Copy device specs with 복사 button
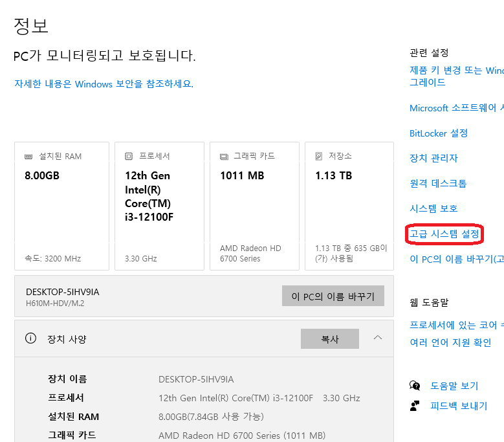The image size is (504, 442). coord(330,339)
